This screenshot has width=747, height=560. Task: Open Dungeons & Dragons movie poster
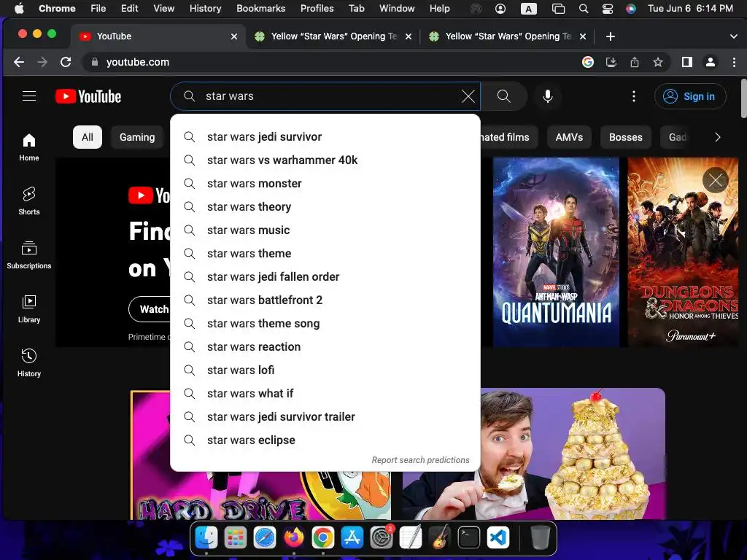683,252
